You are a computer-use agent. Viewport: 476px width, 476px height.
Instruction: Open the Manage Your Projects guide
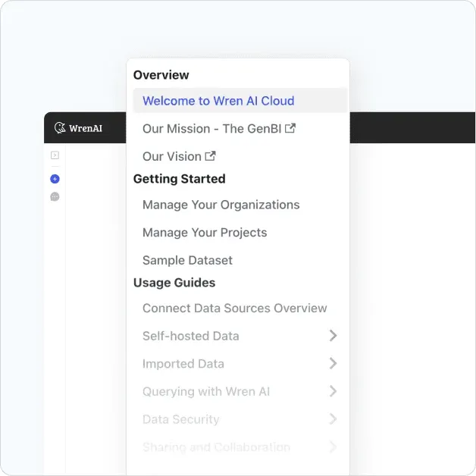(205, 233)
